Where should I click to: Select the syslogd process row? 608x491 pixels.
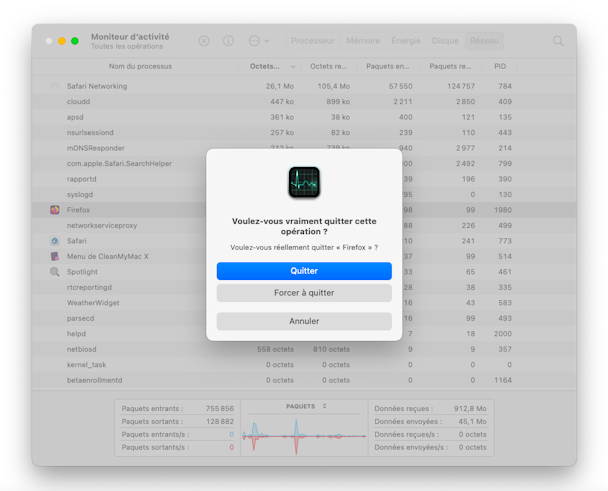pyautogui.click(x=304, y=195)
